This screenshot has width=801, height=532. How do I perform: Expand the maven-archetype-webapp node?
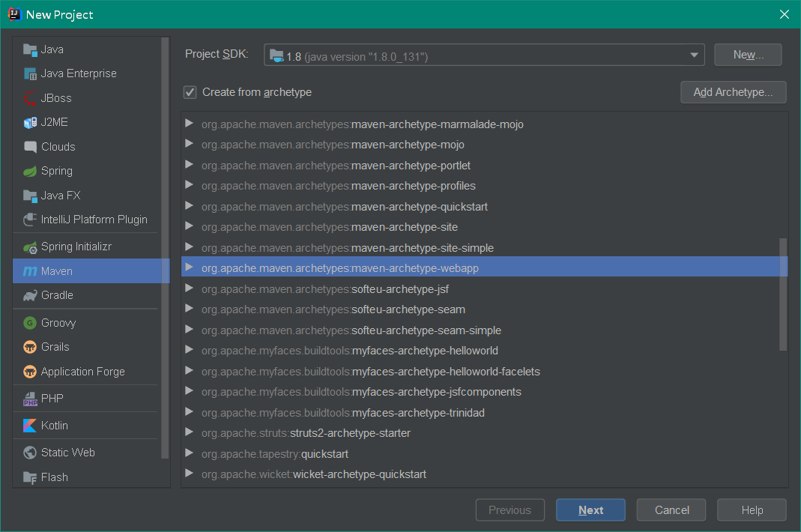click(x=189, y=267)
